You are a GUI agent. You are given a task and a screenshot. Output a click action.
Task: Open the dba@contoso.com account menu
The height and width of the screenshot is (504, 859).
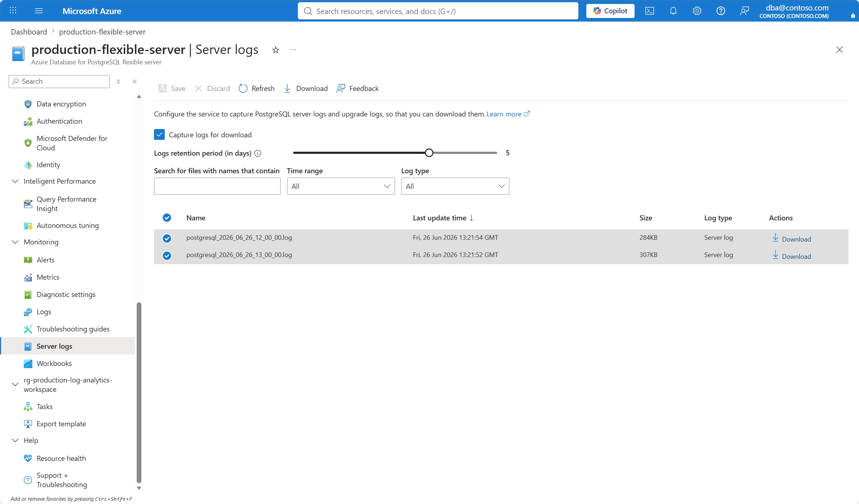[794, 11]
